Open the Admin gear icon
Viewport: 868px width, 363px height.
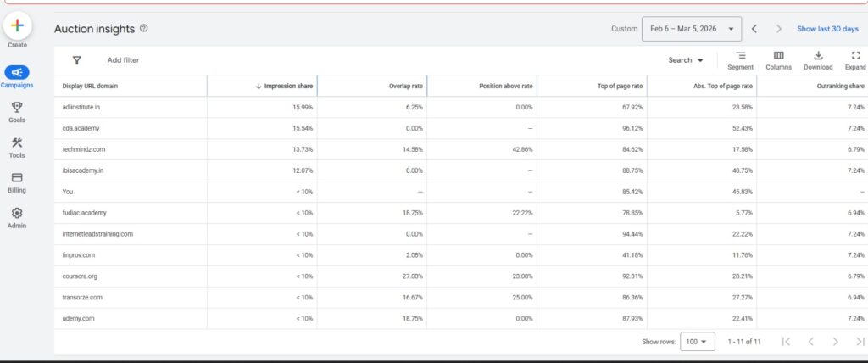[17, 214]
